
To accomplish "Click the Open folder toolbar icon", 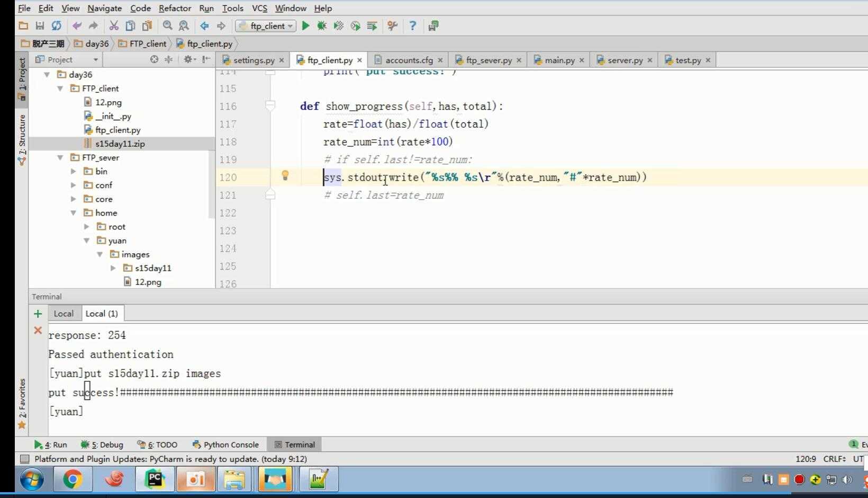I will 23,25.
